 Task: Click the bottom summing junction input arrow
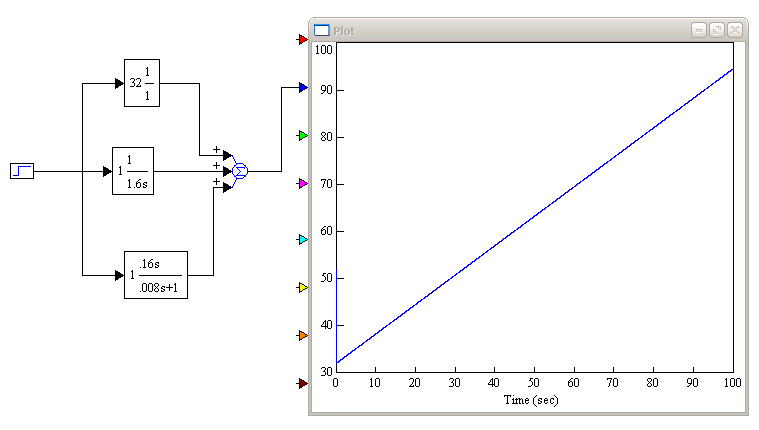point(227,187)
